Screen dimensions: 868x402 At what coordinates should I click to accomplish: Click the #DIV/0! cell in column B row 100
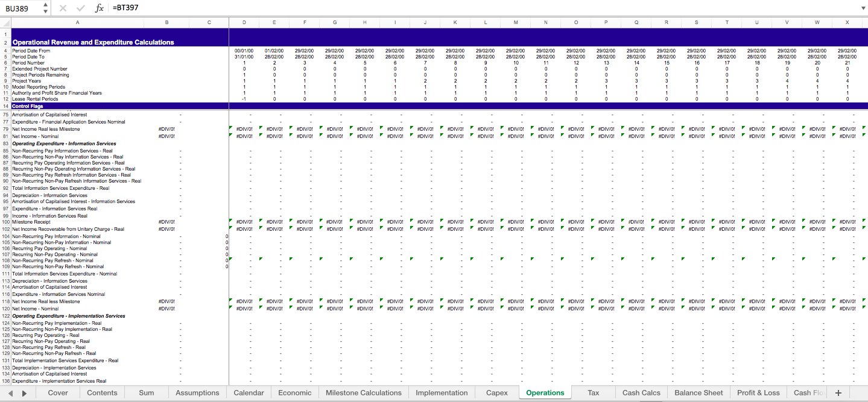click(166, 222)
